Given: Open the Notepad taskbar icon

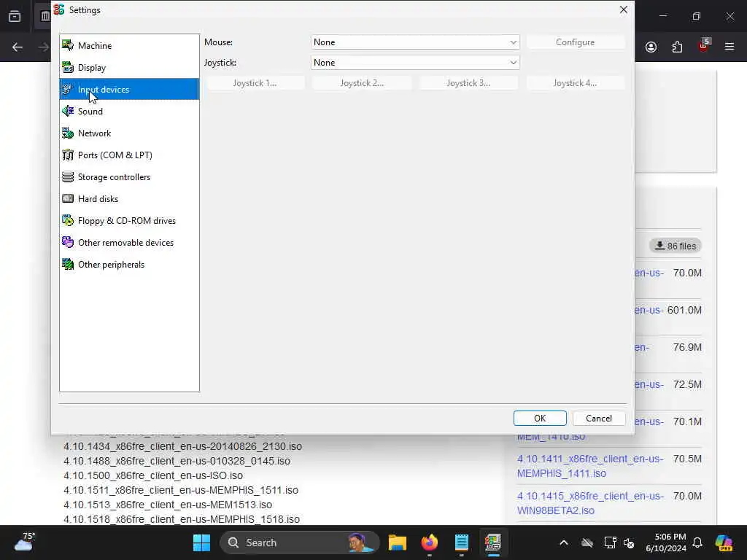Looking at the screenshot, I should tap(461, 542).
